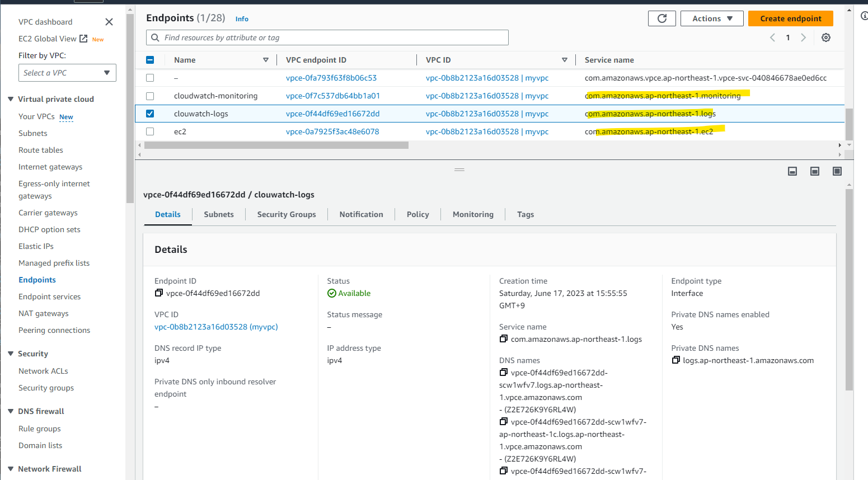This screenshot has height=480, width=868.
Task: Open Elastic IPs page
Action: coord(36,246)
